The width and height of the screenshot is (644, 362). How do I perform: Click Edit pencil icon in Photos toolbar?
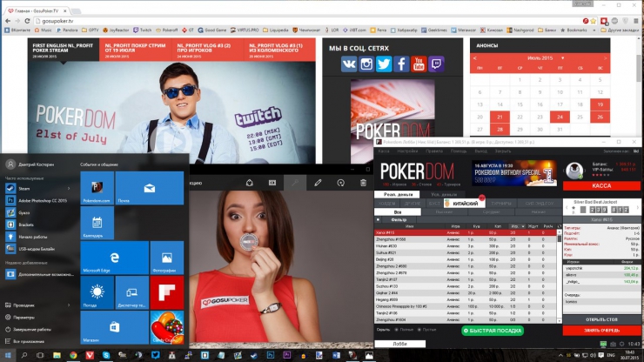click(x=318, y=183)
